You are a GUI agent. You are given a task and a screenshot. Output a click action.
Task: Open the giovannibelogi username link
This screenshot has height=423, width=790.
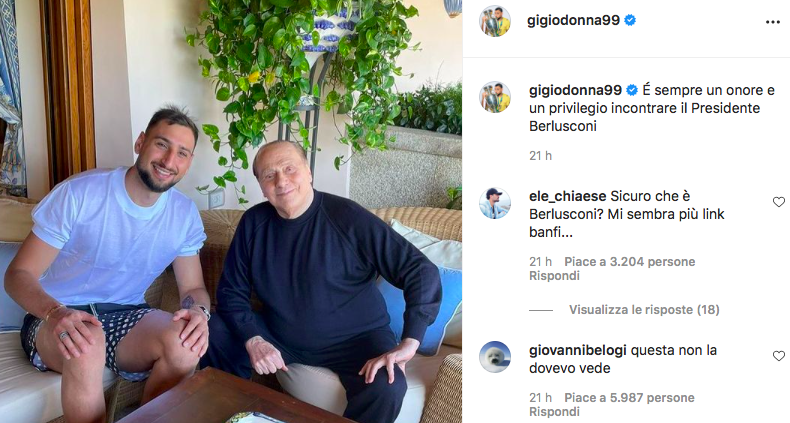(x=578, y=350)
